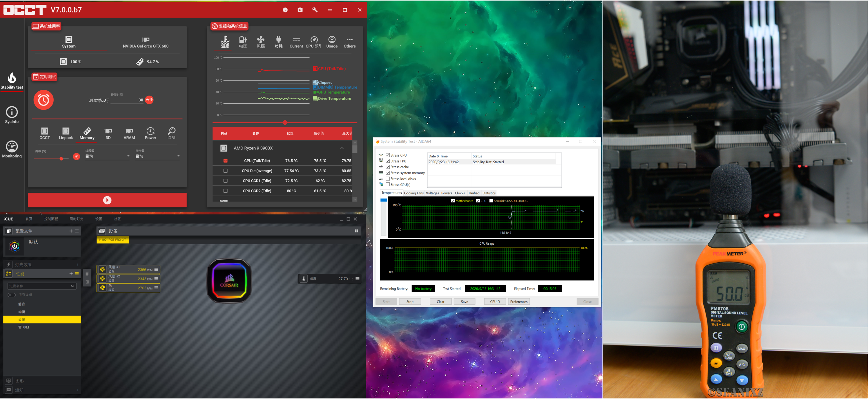Image resolution: width=868 pixels, height=399 pixels.
Task: Switch to Cooling Fans tab in AIDA64
Action: tap(413, 193)
